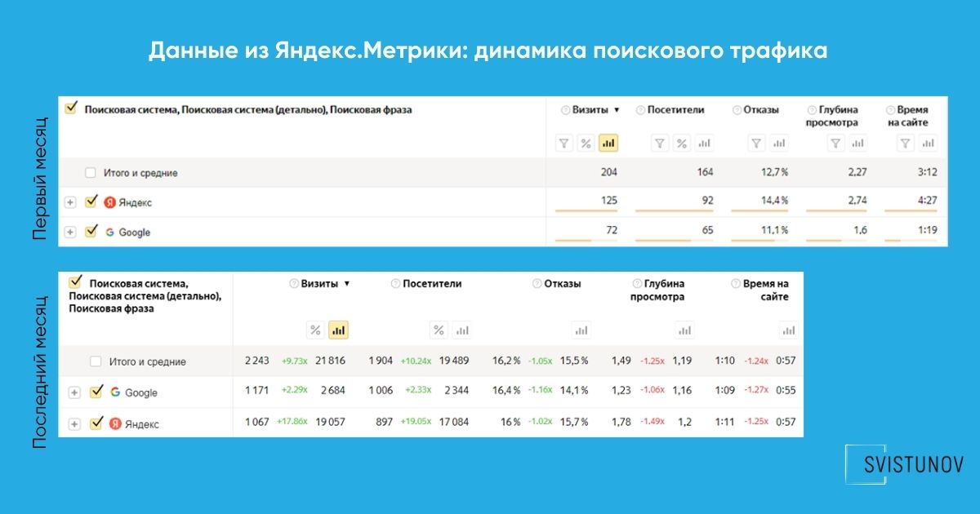Screen dimensions: 980x514
Task: Click filter icon under Отказы in top table
Action: point(756,144)
